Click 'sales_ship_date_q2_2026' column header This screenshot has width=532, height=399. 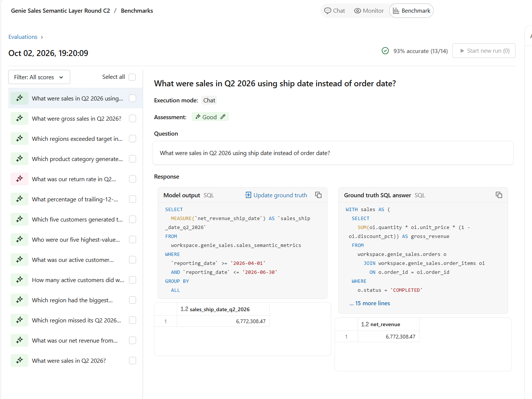[x=223, y=309]
